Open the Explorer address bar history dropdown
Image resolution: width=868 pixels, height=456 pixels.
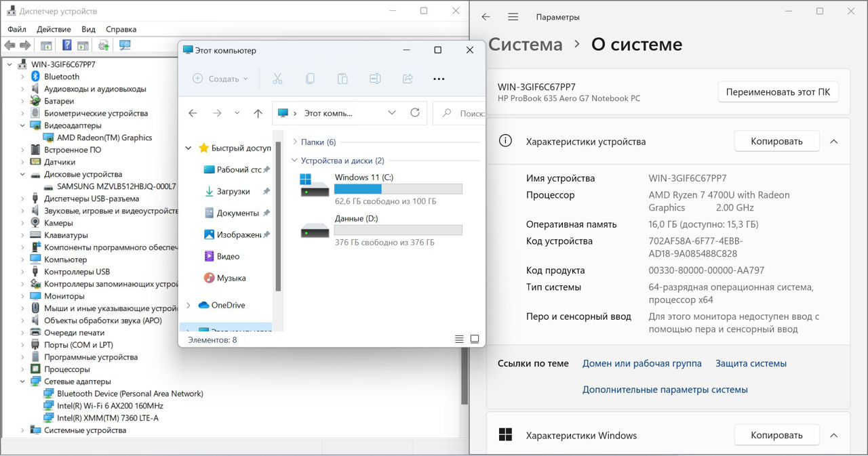[x=392, y=113]
